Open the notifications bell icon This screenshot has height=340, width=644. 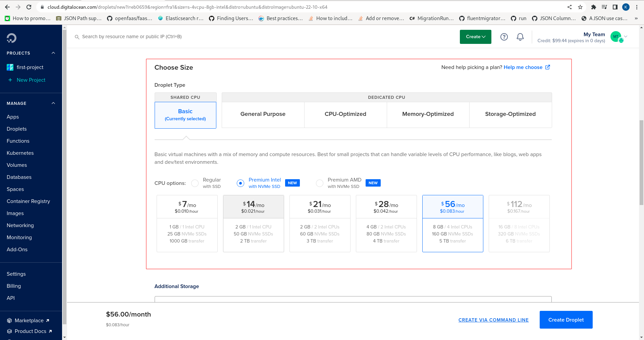click(520, 37)
